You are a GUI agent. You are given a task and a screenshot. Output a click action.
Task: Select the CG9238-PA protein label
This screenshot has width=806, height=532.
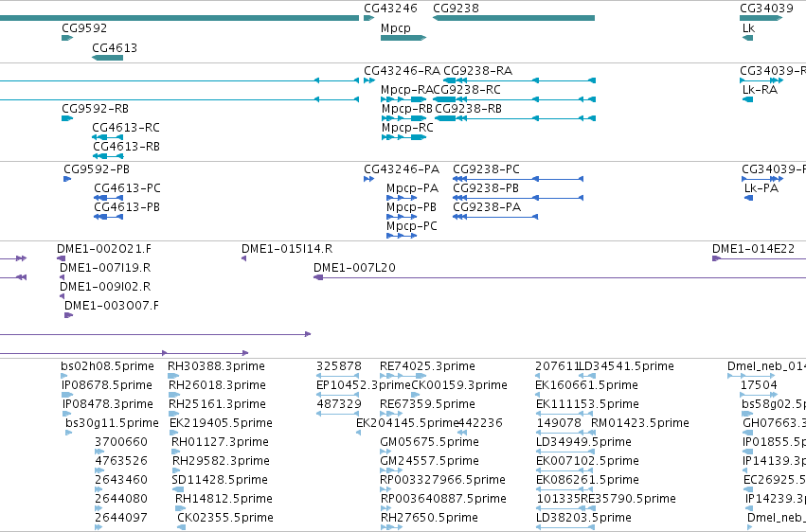tap(487, 207)
